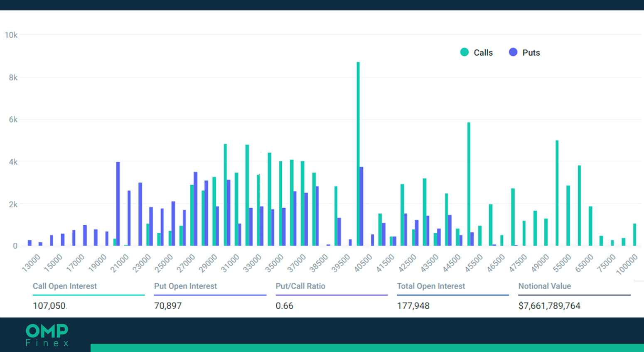Toggle the Puts legend purple dot
This screenshot has width=644, height=352.
(513, 52)
